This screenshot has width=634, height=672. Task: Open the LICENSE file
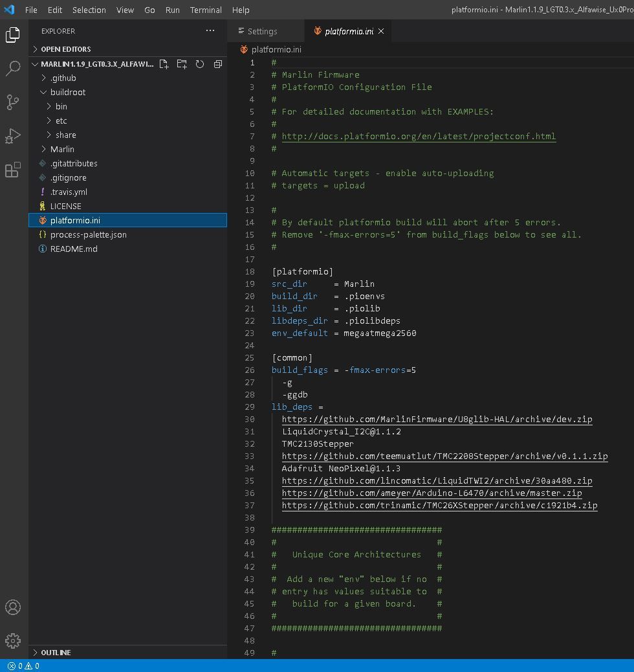(127, 206)
